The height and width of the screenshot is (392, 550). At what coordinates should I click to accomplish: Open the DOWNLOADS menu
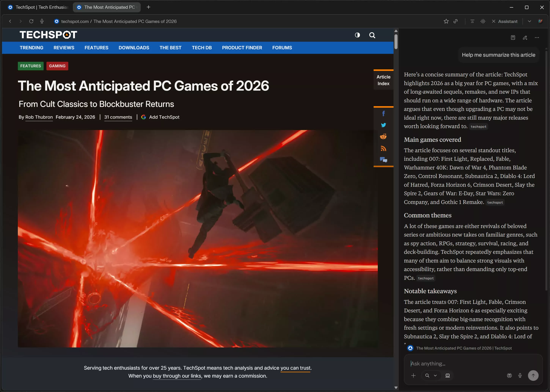tap(134, 48)
